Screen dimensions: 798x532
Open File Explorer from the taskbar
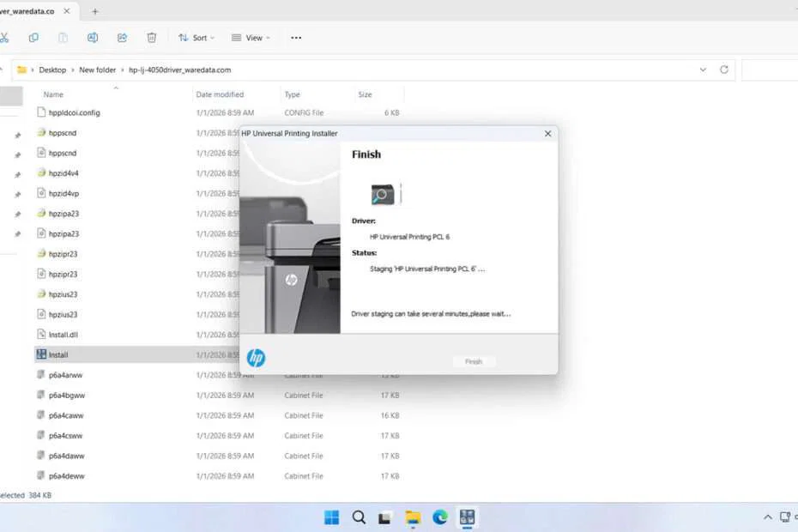pyautogui.click(x=412, y=517)
